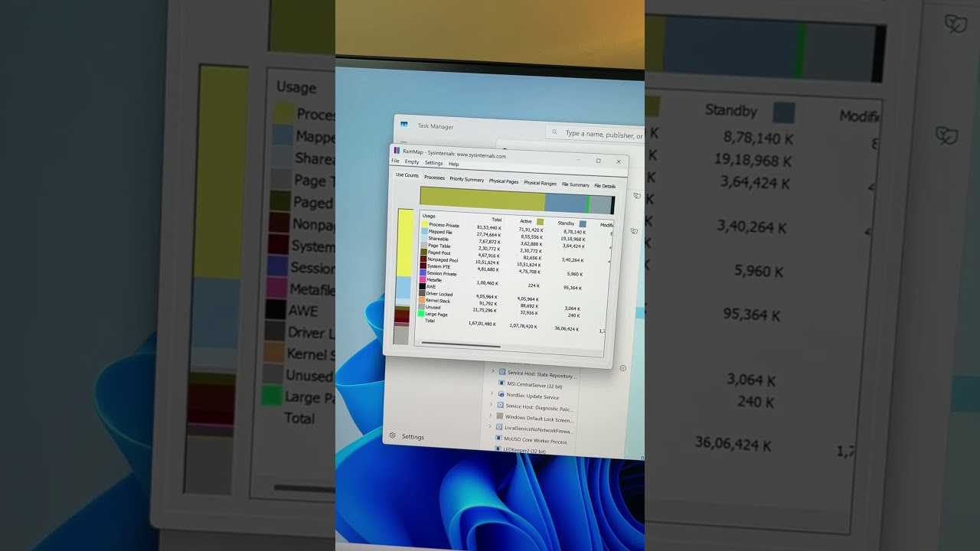Screen dimensions: 980x551
Task: Expand Windows Default Lock Screen row
Action: point(491,416)
